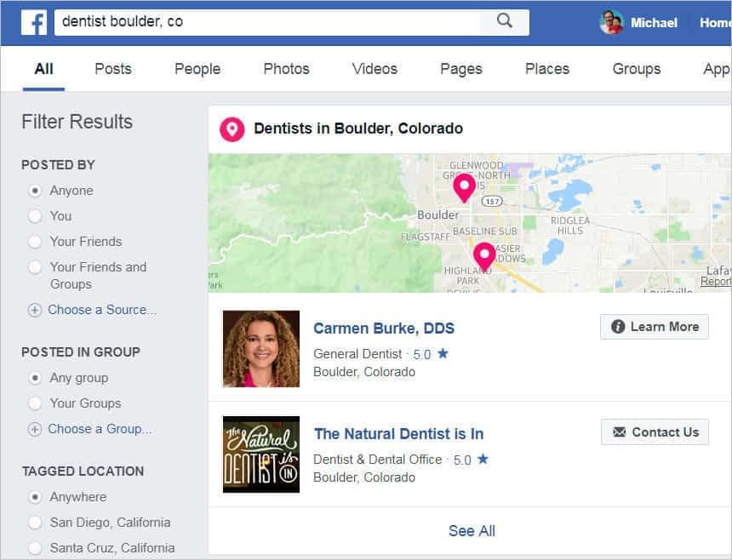Click the map pin near Highland Park
The height and width of the screenshot is (560, 732).
click(x=484, y=257)
